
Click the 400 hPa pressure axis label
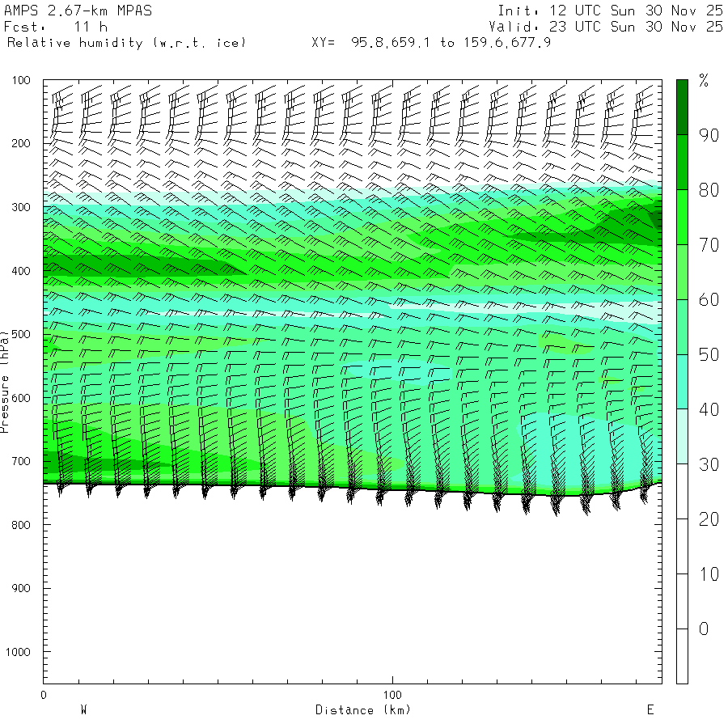(x=21, y=271)
